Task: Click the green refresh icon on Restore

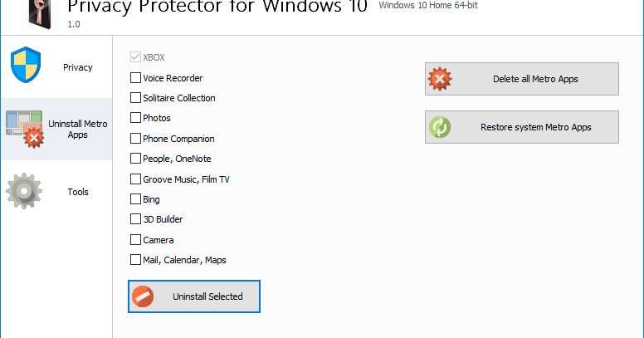Action: click(x=440, y=127)
